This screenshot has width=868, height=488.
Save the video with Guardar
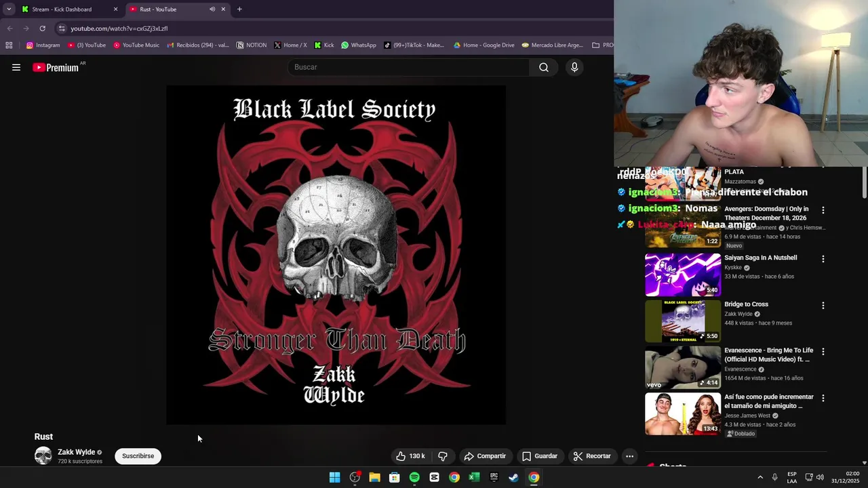540,456
